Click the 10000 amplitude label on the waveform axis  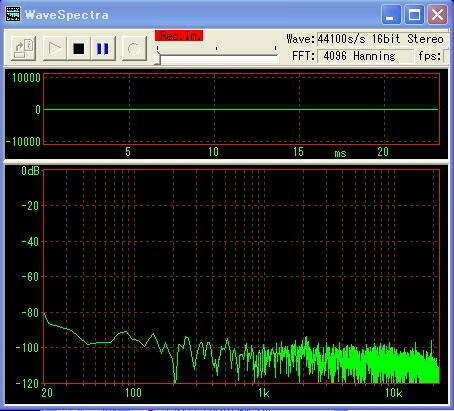tap(26, 78)
